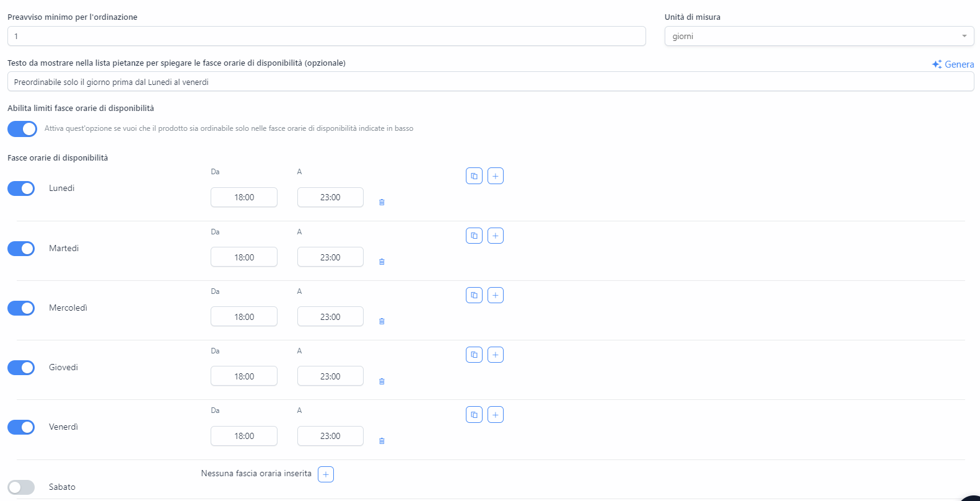Add a time slot for Giovedì

(496, 355)
